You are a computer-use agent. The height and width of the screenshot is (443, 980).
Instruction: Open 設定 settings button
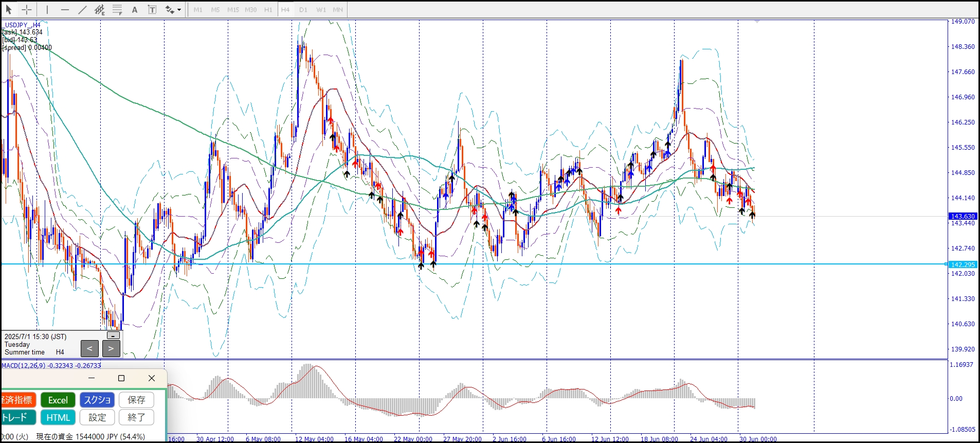(97, 417)
